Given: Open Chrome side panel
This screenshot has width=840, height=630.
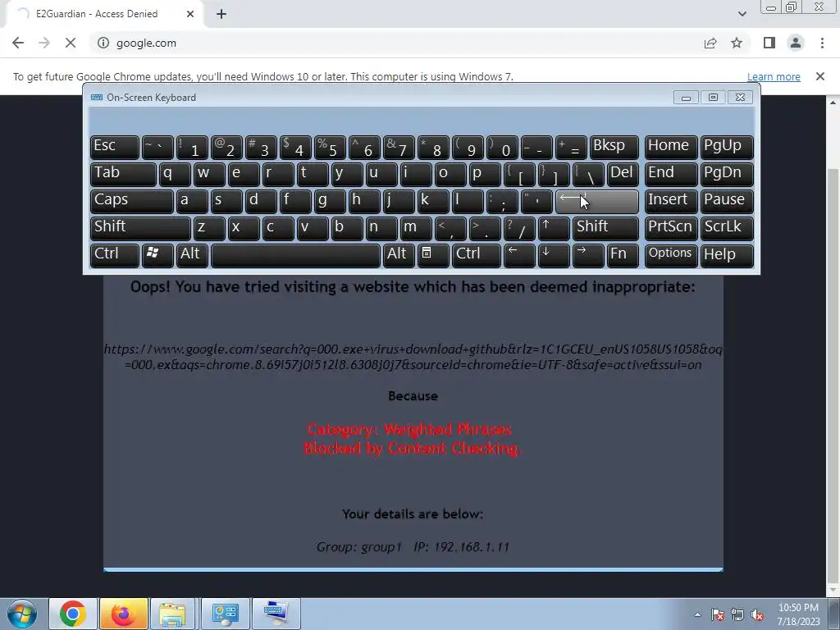Looking at the screenshot, I should 769,43.
